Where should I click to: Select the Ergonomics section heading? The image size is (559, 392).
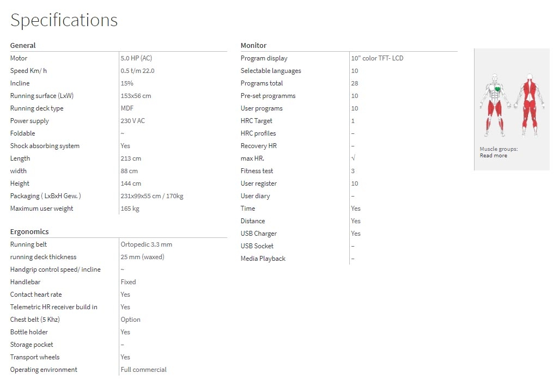(x=29, y=232)
